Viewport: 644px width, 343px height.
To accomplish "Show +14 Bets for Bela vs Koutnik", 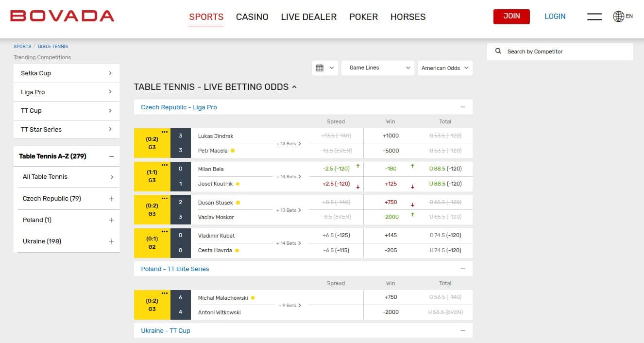I will [x=288, y=177].
